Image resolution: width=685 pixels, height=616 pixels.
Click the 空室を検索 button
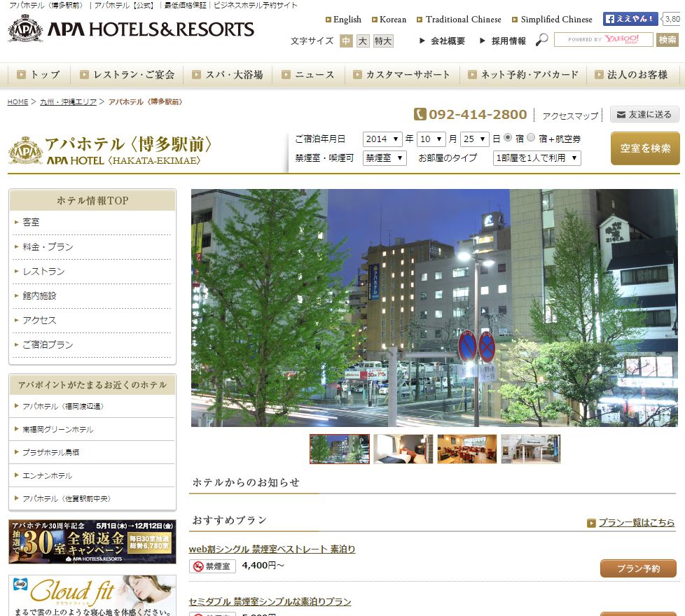pyautogui.click(x=645, y=149)
